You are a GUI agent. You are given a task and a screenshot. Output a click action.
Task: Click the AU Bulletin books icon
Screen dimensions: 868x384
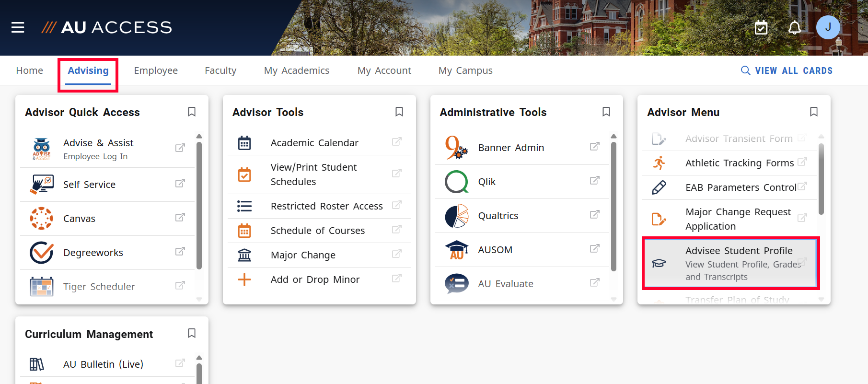pyautogui.click(x=37, y=364)
